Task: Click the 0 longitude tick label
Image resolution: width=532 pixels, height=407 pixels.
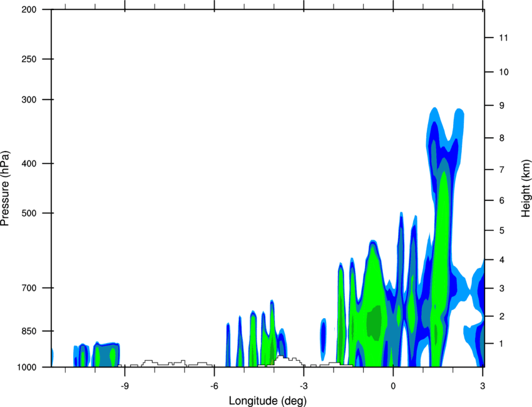Action: pyautogui.click(x=393, y=386)
